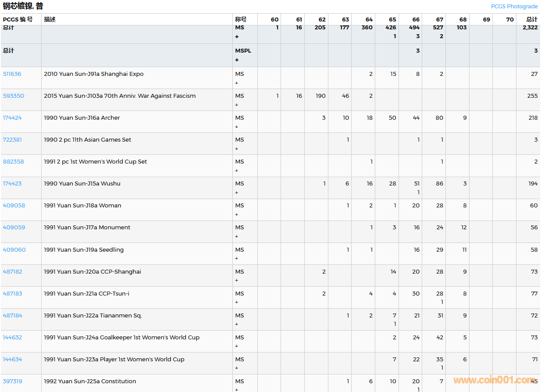
Task: Open the 722381 Asian Games Set link
Action: [x=12, y=140]
